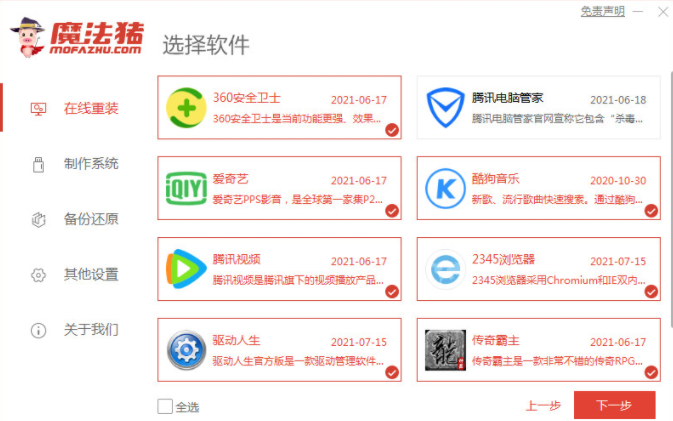The width and height of the screenshot is (673, 421).
Task: Click the 腾讯电脑管家 shield icon
Action: point(445,107)
